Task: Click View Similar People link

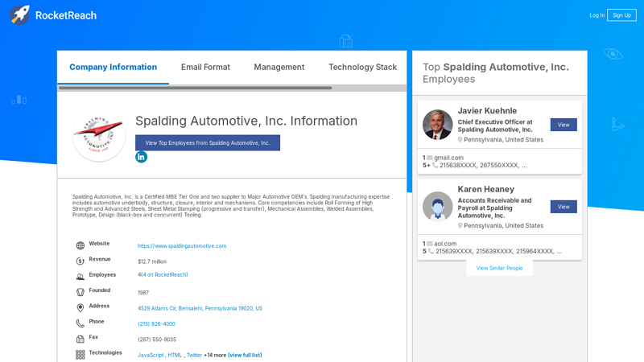Action: pyautogui.click(x=499, y=268)
